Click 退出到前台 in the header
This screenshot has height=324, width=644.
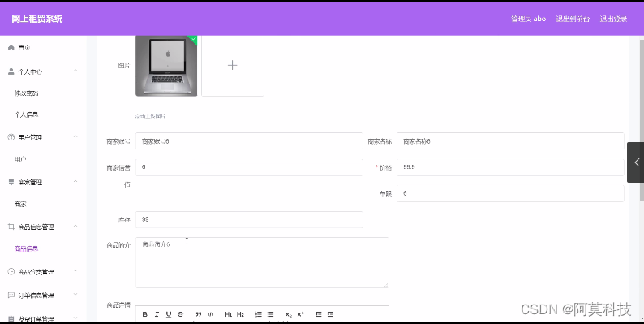point(573,19)
